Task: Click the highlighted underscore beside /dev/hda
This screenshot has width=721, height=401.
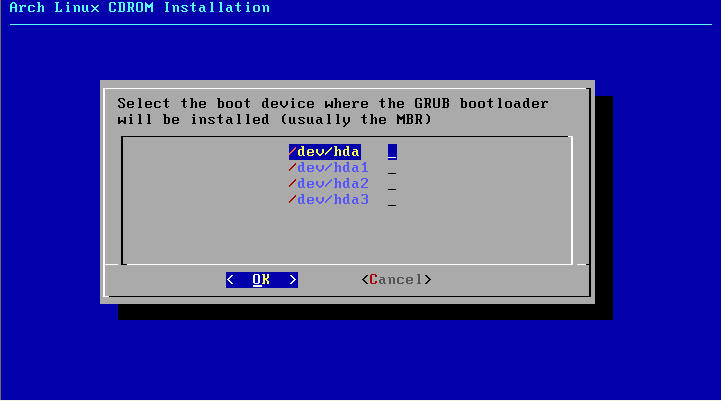Action: click(x=393, y=152)
